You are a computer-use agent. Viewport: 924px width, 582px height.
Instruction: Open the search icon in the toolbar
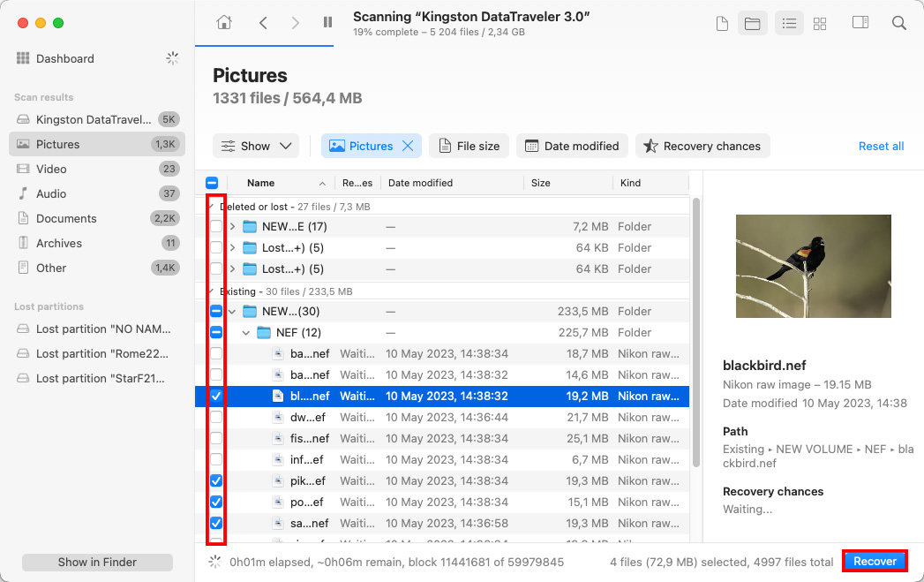899,23
